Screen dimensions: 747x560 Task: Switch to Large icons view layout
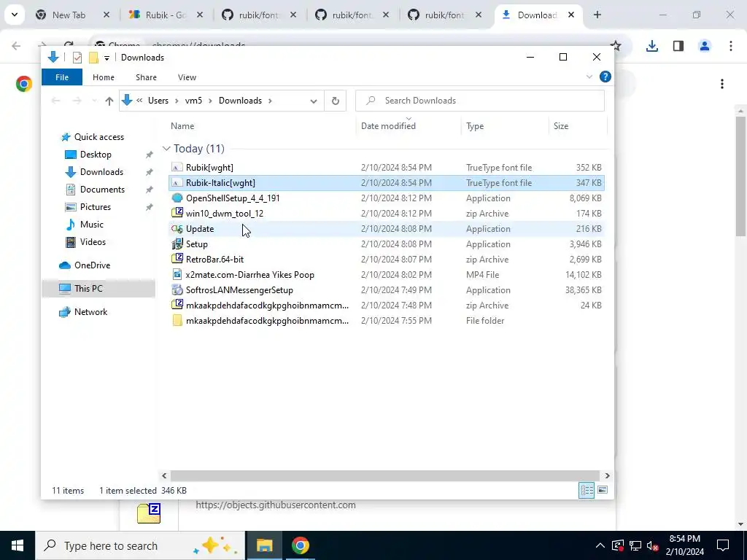(603, 490)
